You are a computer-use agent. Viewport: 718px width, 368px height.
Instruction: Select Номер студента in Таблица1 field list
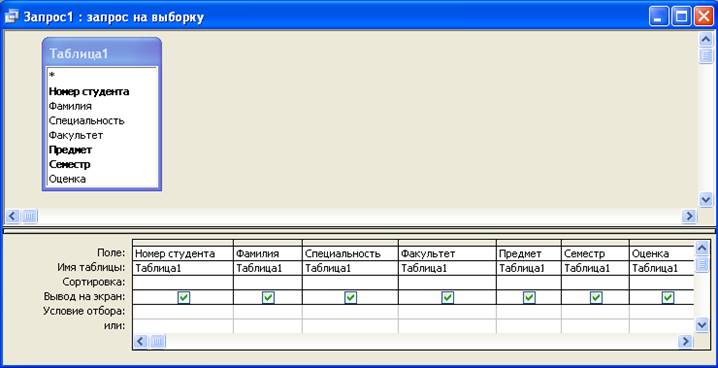point(89,92)
